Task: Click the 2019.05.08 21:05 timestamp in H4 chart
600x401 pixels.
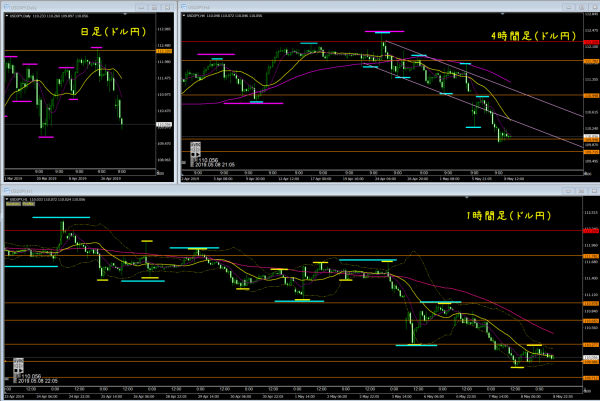Action: [x=215, y=165]
